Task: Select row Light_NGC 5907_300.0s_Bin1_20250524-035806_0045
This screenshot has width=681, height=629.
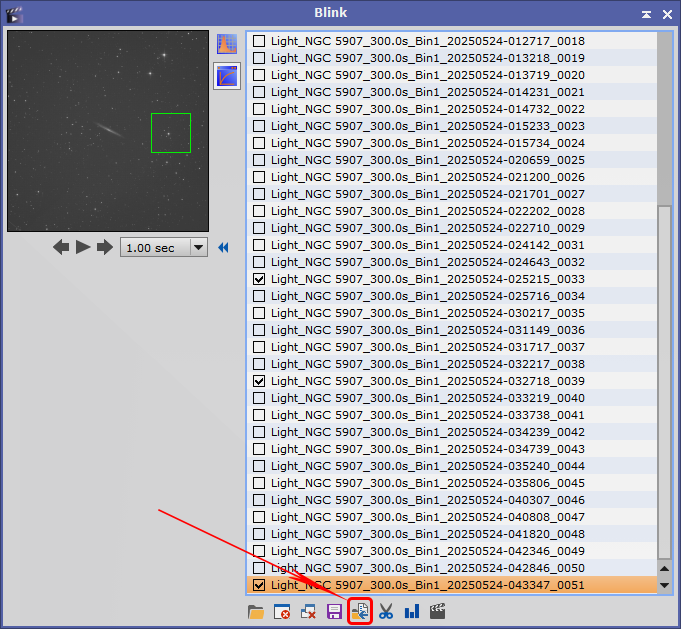Action: click(452, 483)
